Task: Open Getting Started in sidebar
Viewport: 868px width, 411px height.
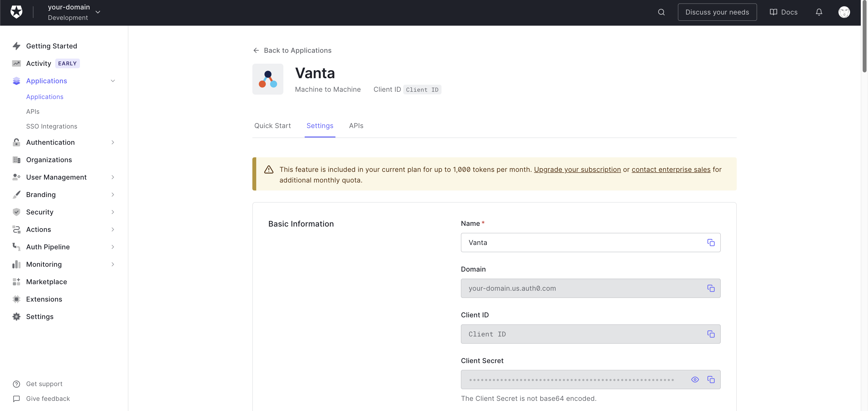Action: 52,46
